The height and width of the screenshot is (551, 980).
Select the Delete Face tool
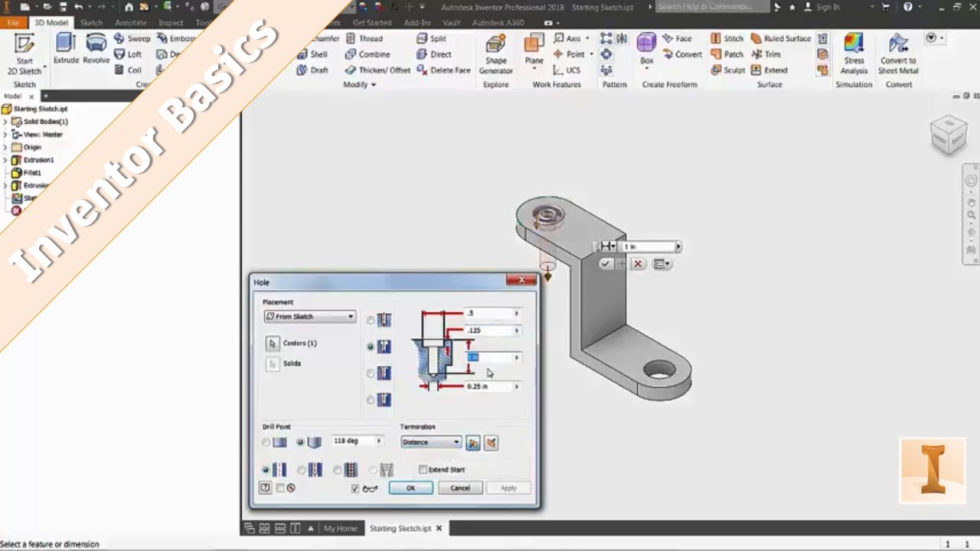(443, 70)
